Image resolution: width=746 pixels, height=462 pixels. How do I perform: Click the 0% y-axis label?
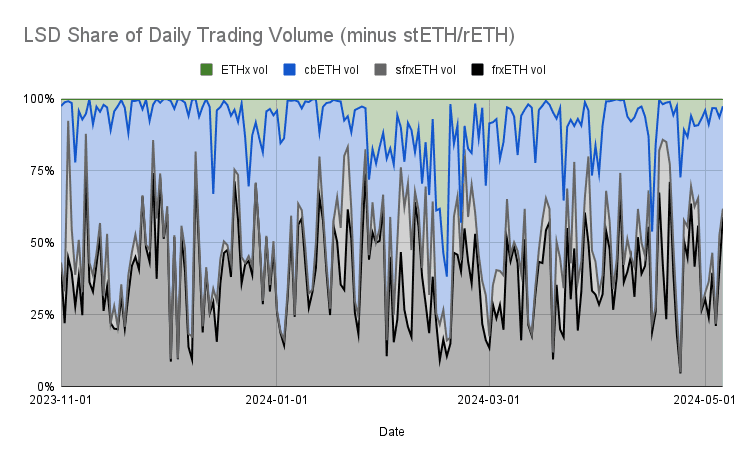43,387
